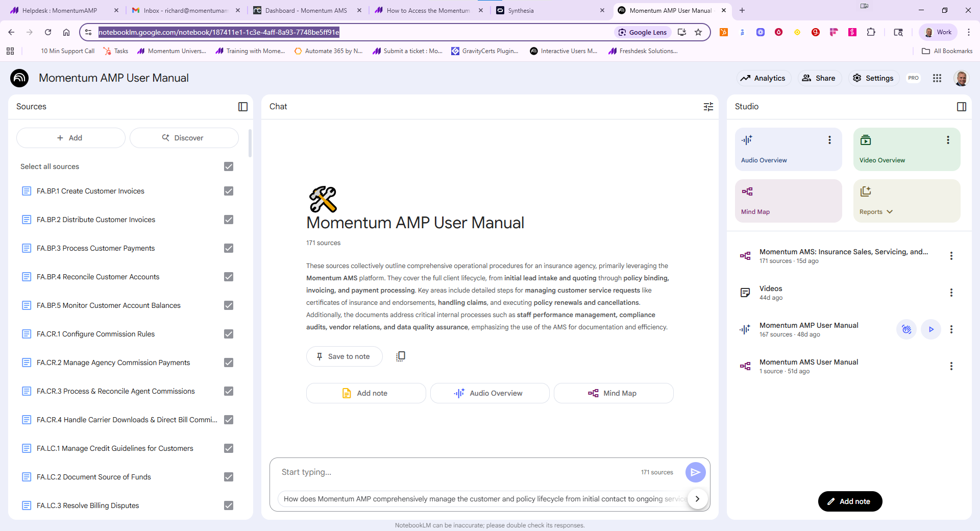Open Momentum University bookmark
The image size is (980, 531).
coord(172,51)
